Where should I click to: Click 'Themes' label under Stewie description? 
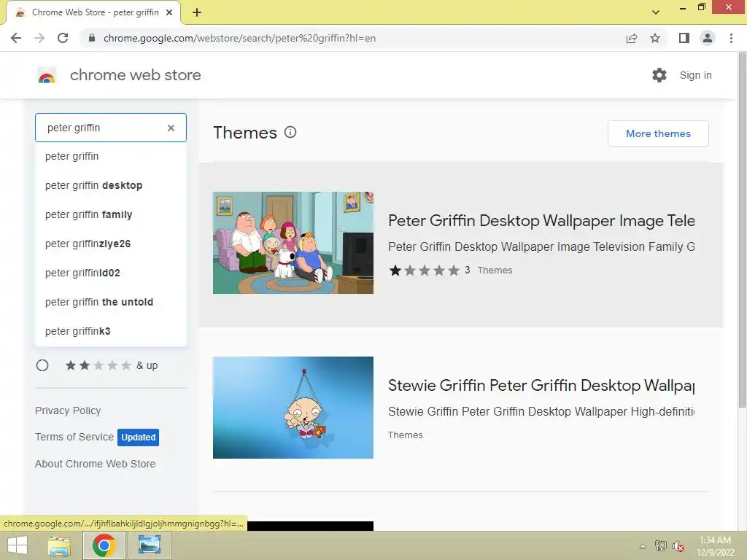coord(405,435)
